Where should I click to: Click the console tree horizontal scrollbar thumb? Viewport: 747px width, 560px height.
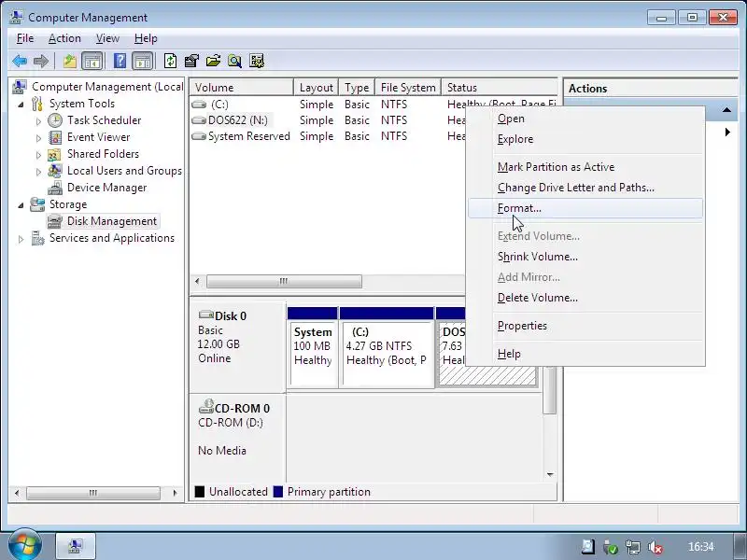point(93,493)
